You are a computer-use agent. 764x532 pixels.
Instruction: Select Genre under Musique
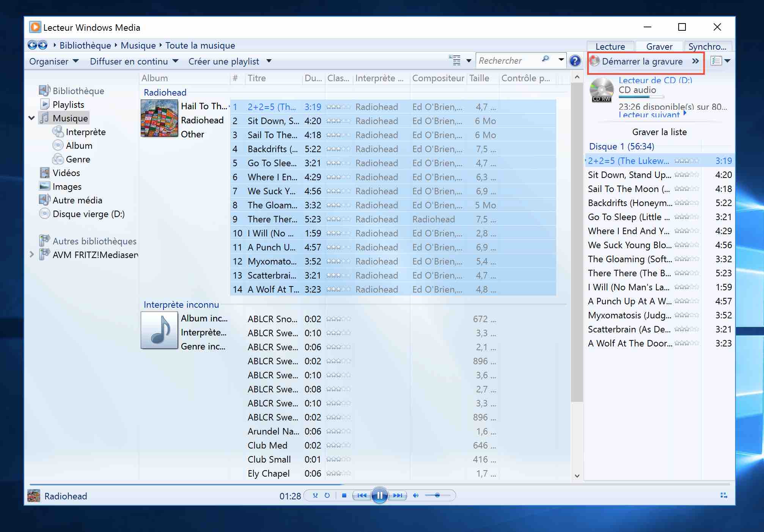click(78, 159)
